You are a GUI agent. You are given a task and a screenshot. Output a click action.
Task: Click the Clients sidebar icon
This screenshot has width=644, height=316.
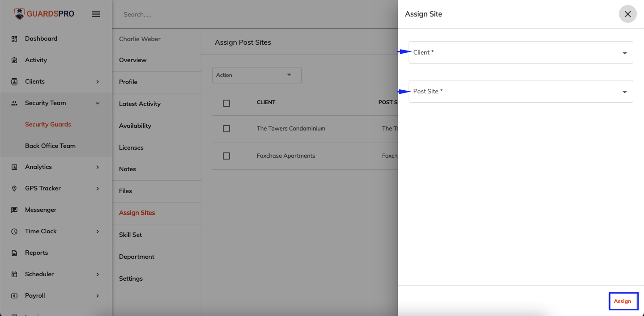(x=14, y=82)
